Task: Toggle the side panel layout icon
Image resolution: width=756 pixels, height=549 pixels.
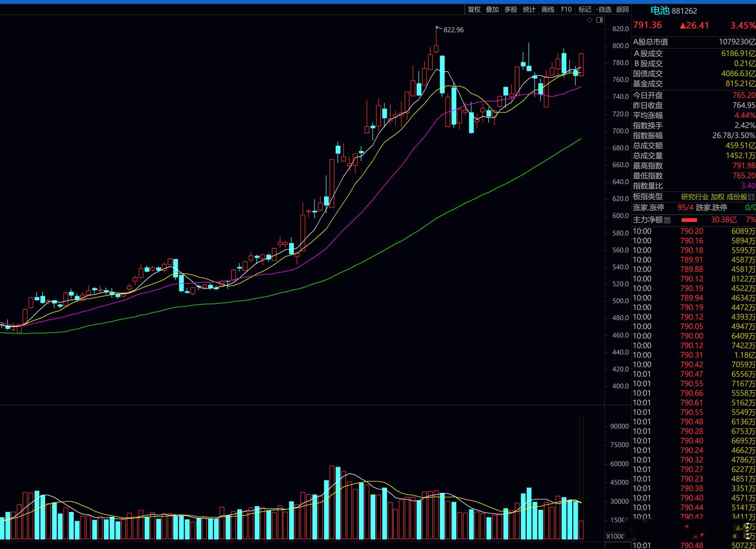Action: [599, 20]
